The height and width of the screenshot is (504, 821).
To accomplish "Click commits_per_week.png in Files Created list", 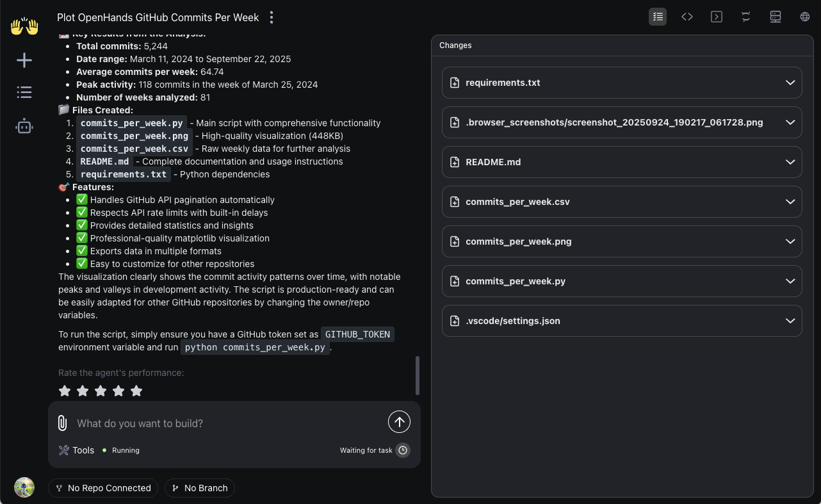I will pyautogui.click(x=134, y=136).
